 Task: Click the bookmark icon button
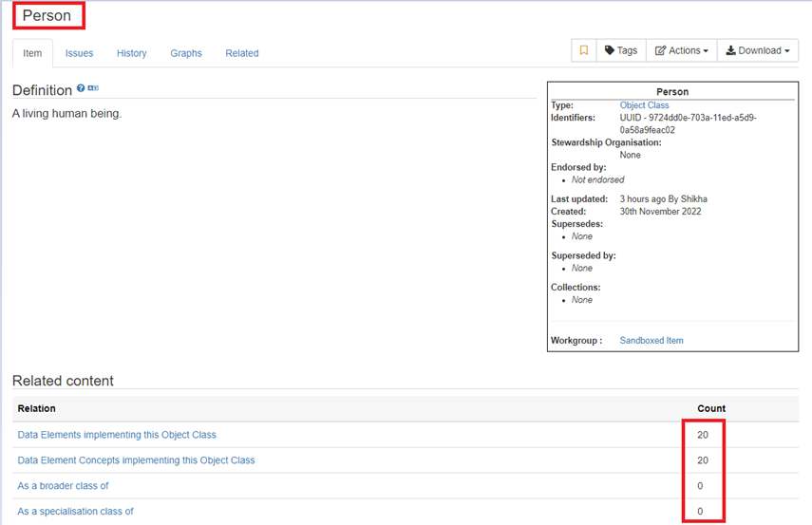(584, 51)
